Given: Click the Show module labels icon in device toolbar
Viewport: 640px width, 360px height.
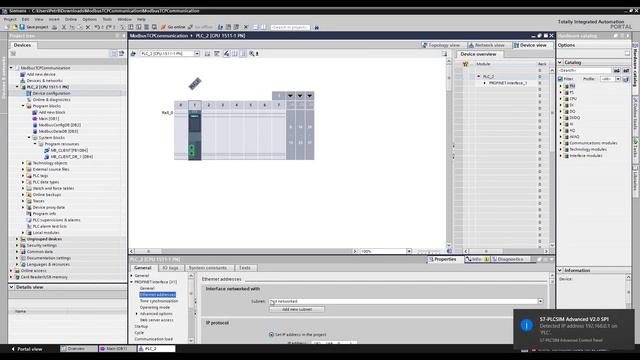Looking at the screenshot, I should pos(226,53).
